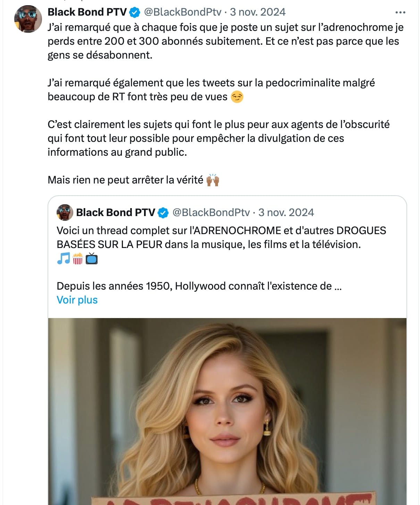Click the main tweet author's profile avatar
This screenshot has height=505, width=420.
pos(28,19)
